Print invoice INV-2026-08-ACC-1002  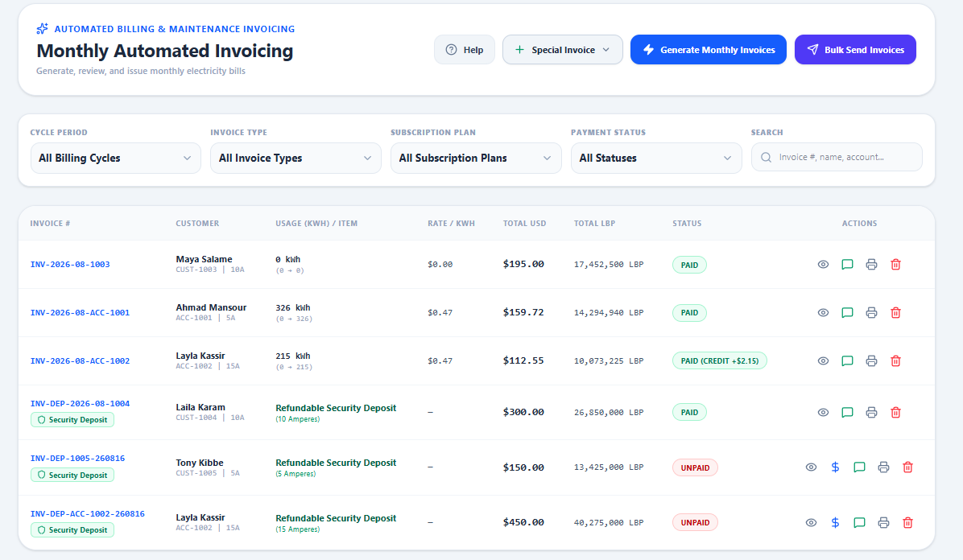871,361
